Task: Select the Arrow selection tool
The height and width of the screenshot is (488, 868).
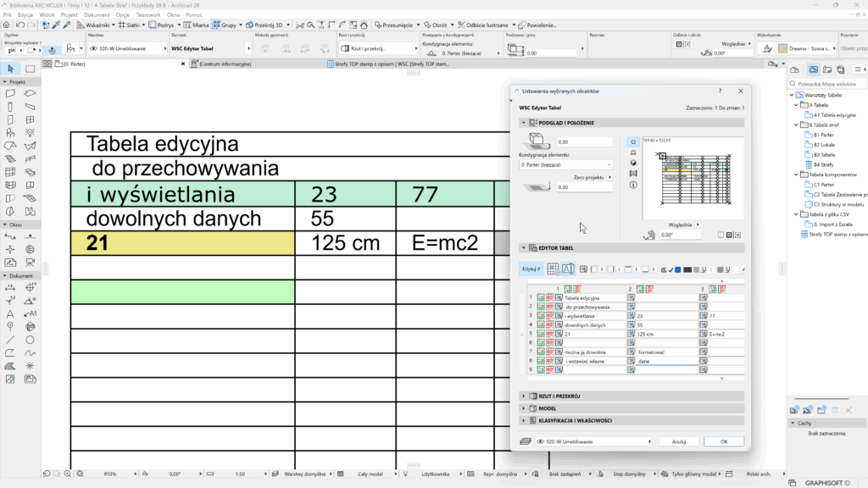Action: click(x=9, y=69)
